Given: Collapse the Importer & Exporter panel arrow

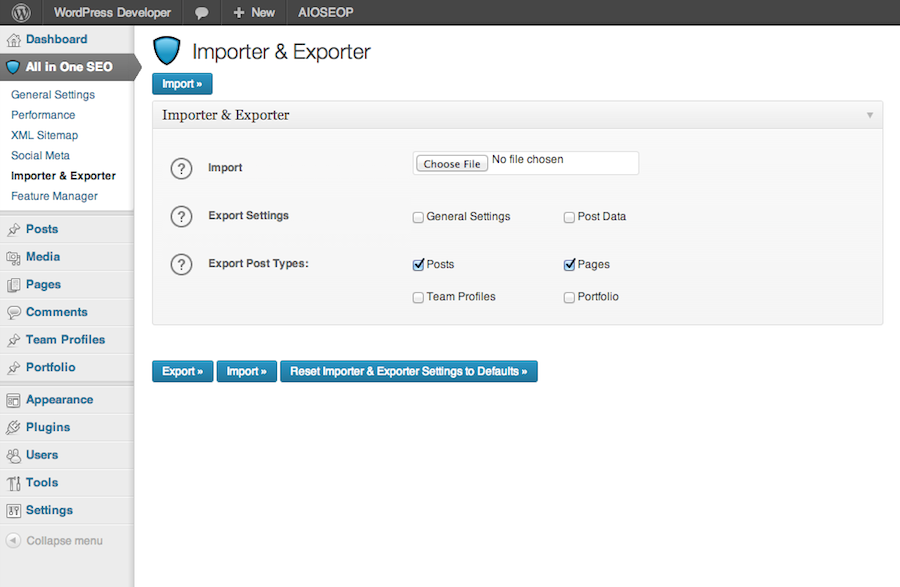Looking at the screenshot, I should (870, 116).
